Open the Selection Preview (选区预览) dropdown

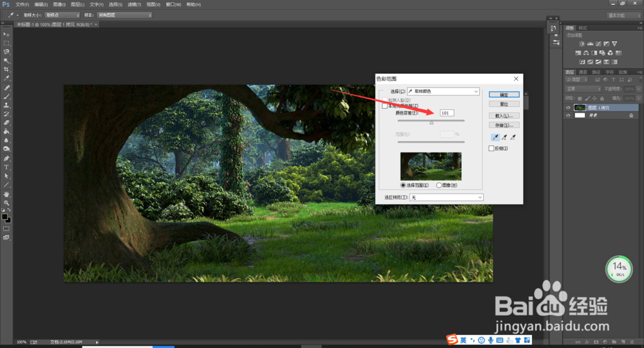pos(446,197)
